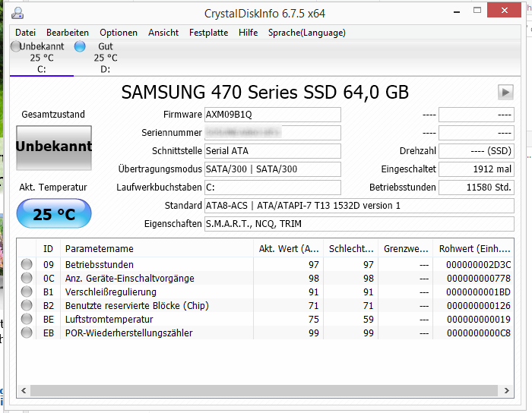Open the Datei menu
Viewport: 532px width, 413px height.
pos(25,33)
